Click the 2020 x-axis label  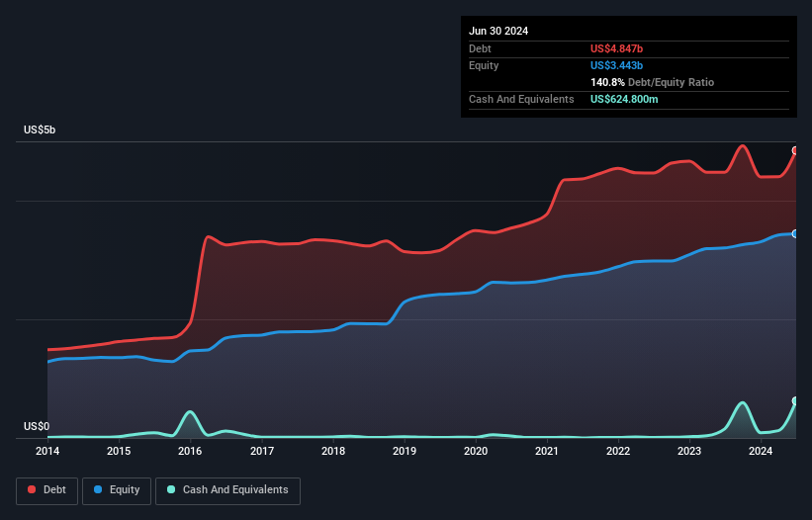point(476,451)
